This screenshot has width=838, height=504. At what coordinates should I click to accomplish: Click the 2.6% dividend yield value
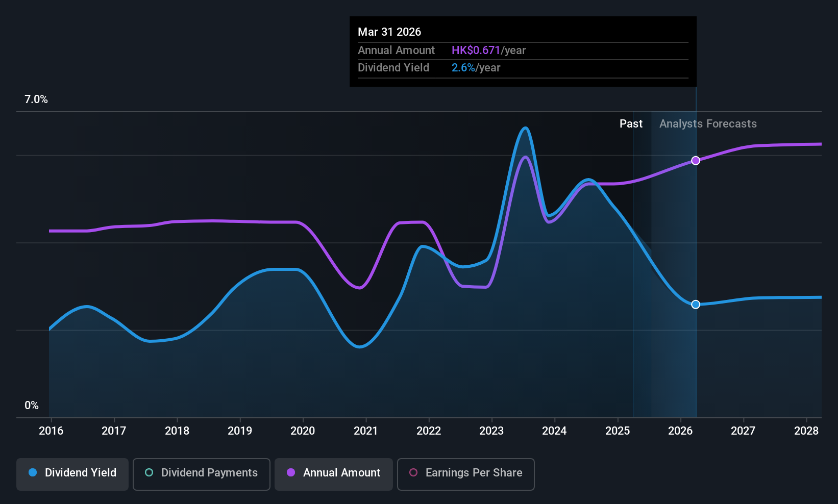click(463, 68)
